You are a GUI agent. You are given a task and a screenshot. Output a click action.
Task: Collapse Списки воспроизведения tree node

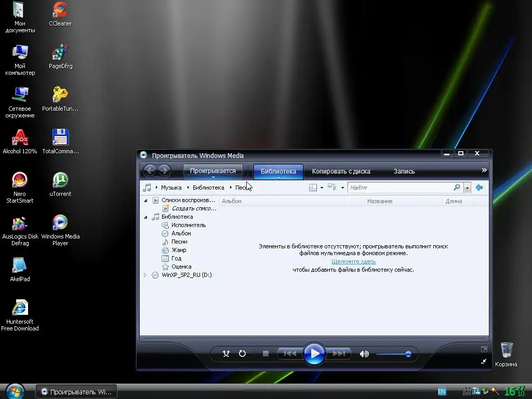click(145, 201)
